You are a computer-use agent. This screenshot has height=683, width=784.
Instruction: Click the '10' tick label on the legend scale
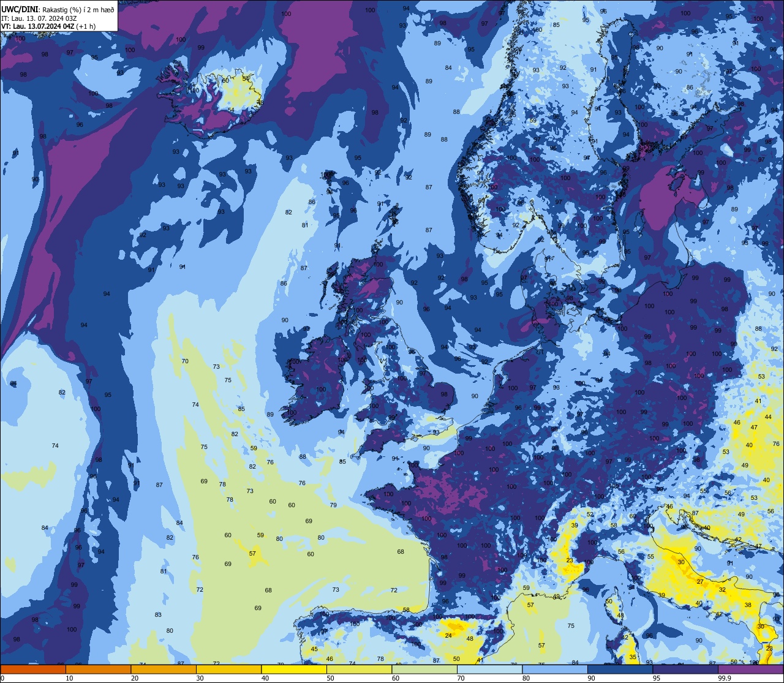(69, 678)
